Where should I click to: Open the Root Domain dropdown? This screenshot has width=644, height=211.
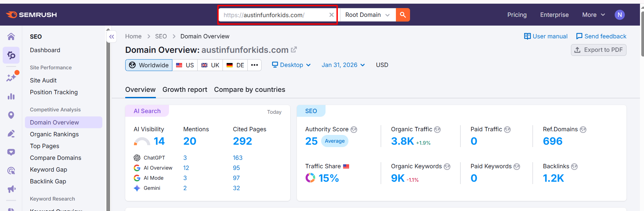368,15
